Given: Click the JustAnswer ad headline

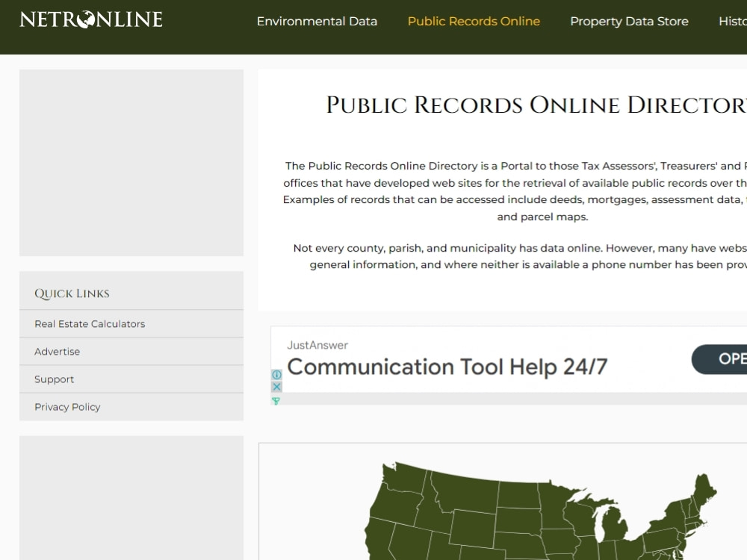Looking at the screenshot, I should point(447,367).
